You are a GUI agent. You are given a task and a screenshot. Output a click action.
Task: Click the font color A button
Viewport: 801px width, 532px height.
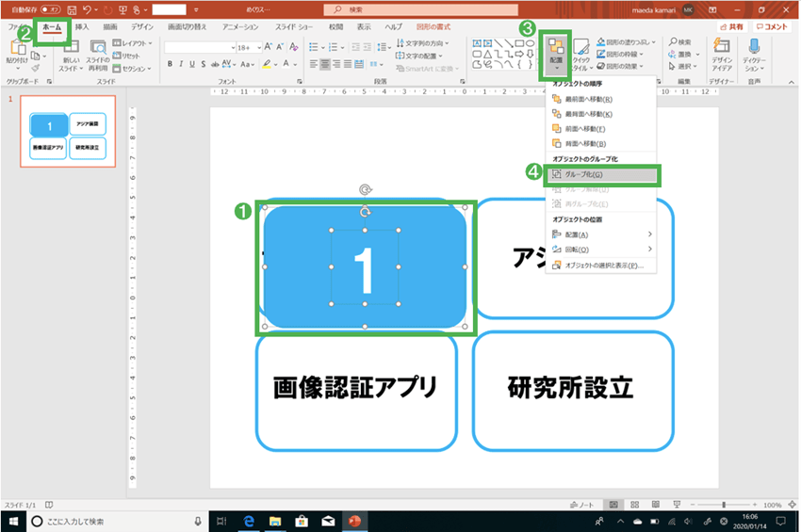286,64
